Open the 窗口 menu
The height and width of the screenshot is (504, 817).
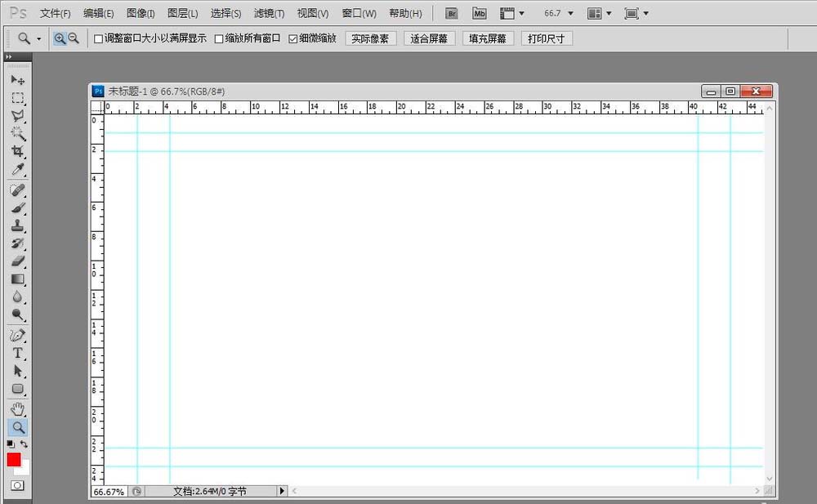point(358,13)
